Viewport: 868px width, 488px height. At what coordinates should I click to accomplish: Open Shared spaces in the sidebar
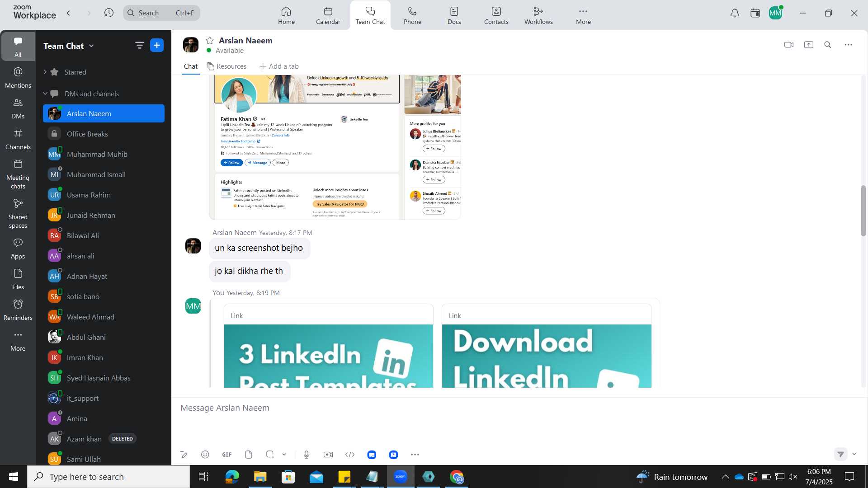(x=18, y=214)
